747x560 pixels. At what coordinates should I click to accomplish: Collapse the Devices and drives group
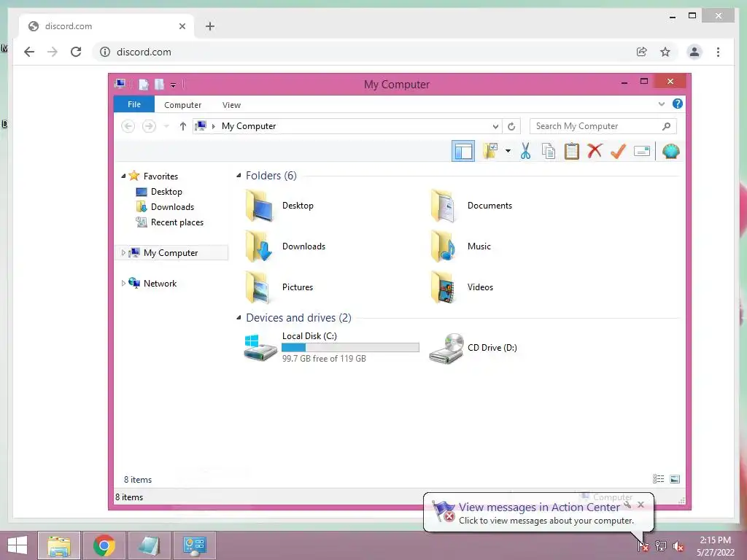(x=239, y=318)
